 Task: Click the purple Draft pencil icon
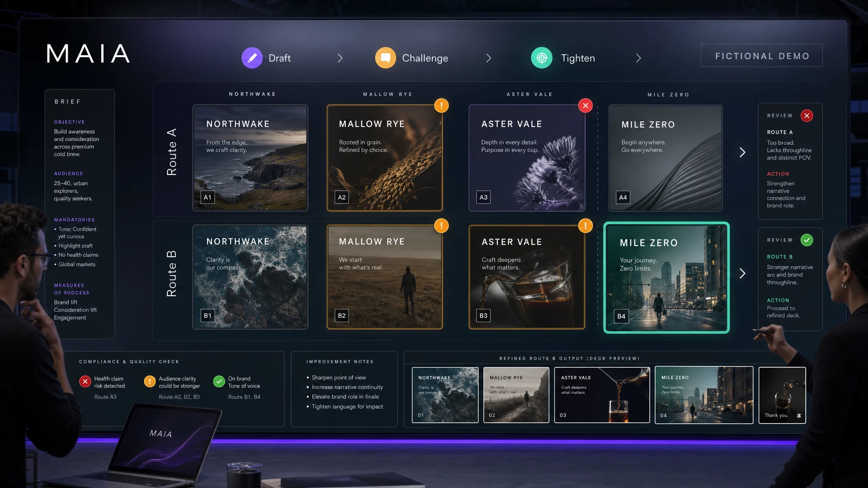tap(252, 58)
